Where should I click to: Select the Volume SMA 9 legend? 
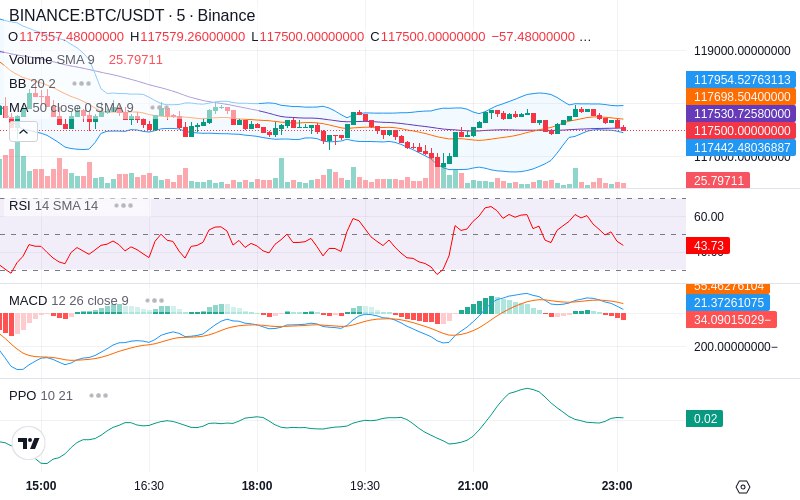point(52,60)
